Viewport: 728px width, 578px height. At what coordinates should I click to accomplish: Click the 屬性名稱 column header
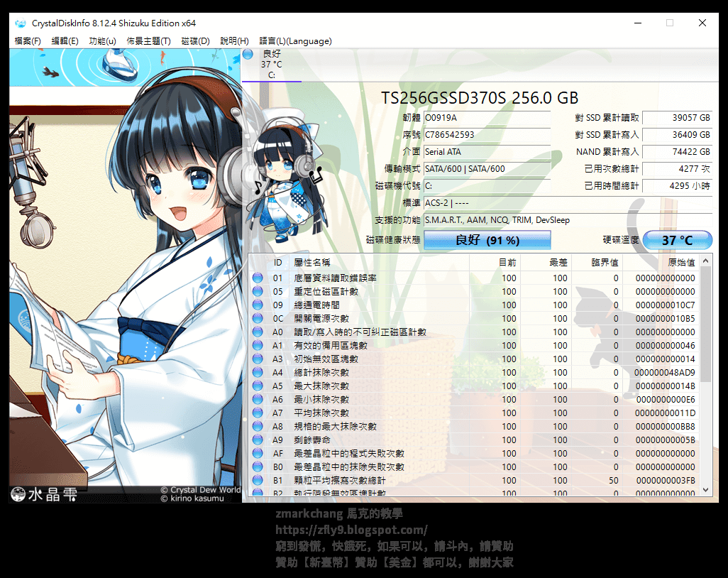[380, 263]
